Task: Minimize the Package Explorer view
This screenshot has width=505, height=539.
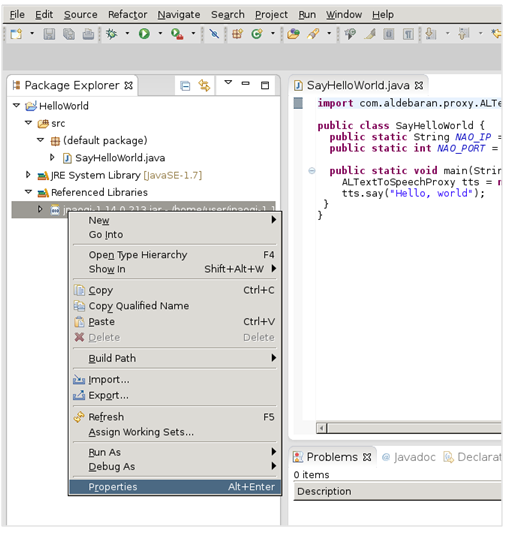Action: [x=245, y=83]
